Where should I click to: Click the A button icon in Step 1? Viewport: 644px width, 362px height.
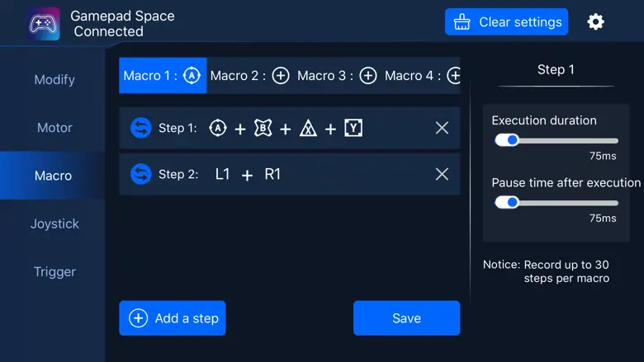pyautogui.click(x=218, y=128)
